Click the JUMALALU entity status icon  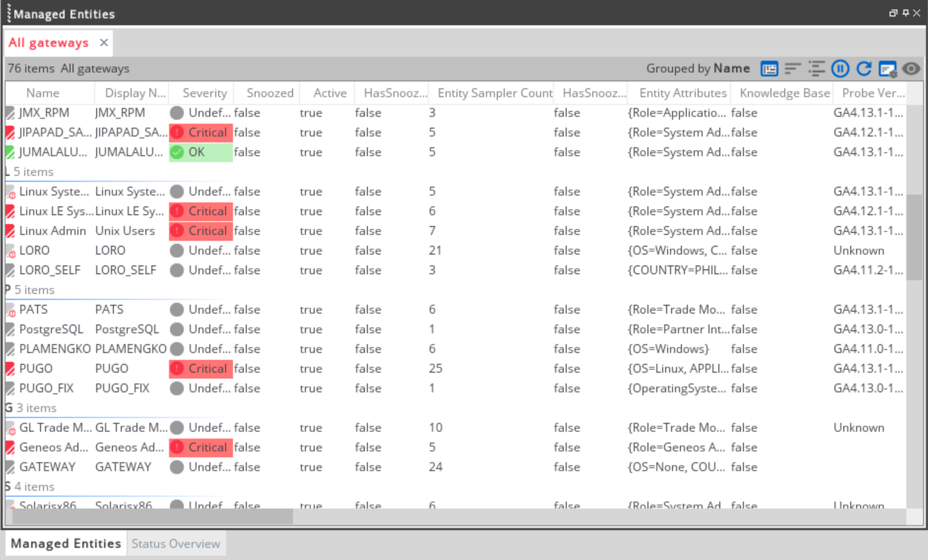[x=10, y=152]
